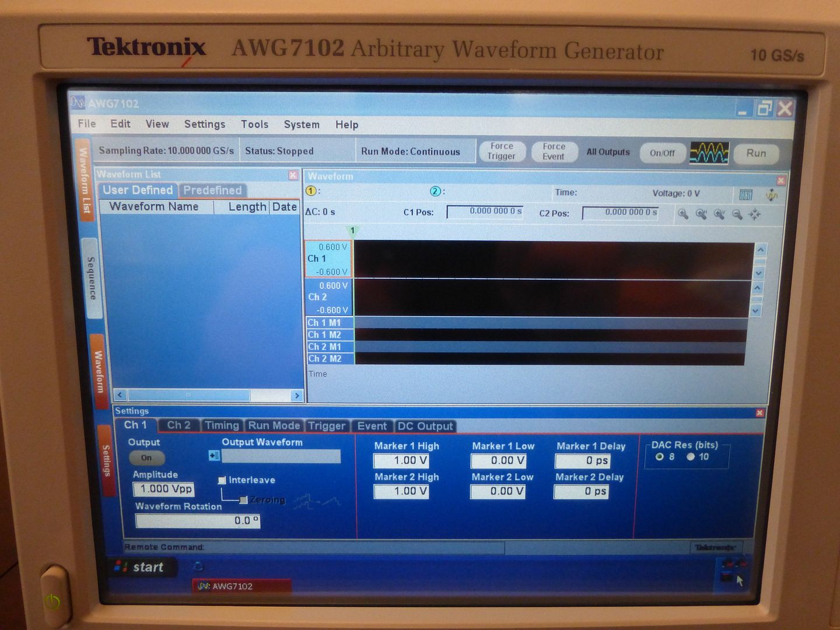Open the System menu
Viewport: 840px width, 630px height.
click(x=302, y=124)
